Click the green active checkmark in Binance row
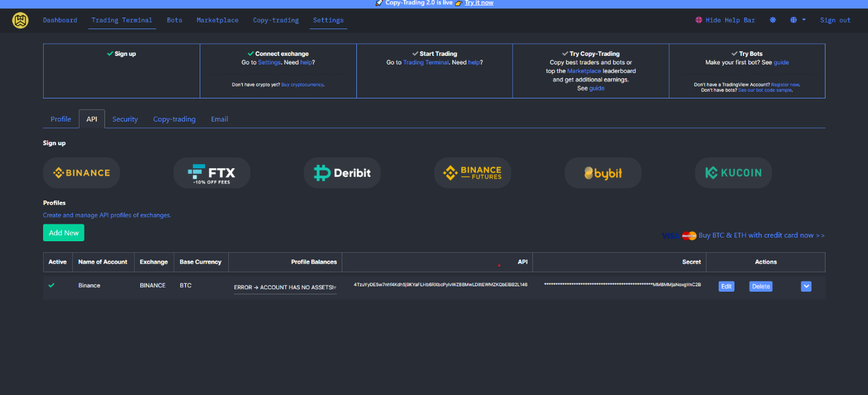Viewport: 868px width, 395px height. (x=52, y=285)
